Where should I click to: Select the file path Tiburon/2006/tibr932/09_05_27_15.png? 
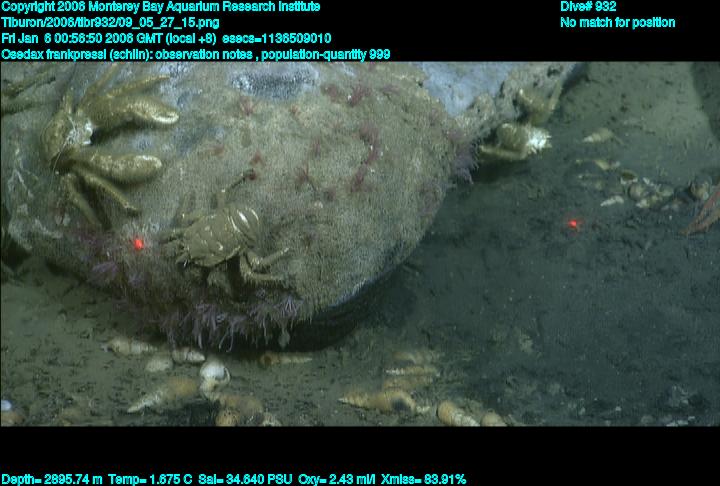click(110, 23)
